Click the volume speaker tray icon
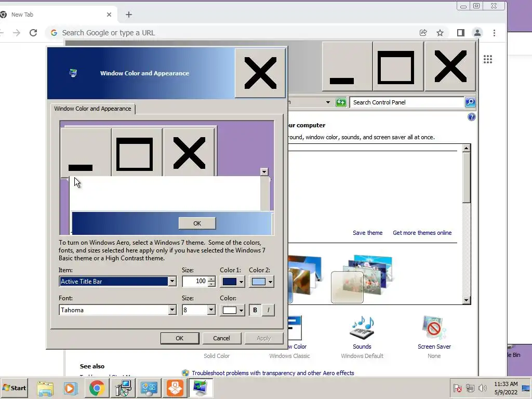Image resolution: width=532 pixels, height=399 pixels. [x=482, y=388]
